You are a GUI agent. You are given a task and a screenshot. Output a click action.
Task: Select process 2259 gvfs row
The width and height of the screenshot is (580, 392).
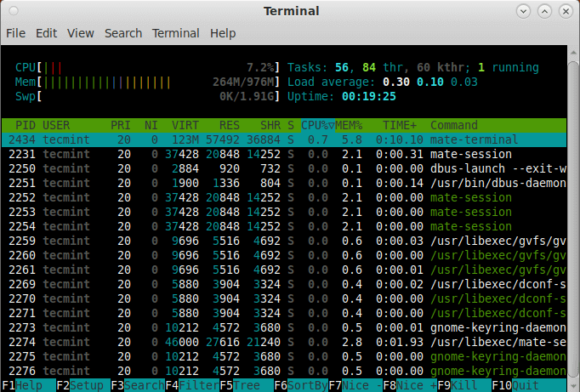(x=284, y=241)
